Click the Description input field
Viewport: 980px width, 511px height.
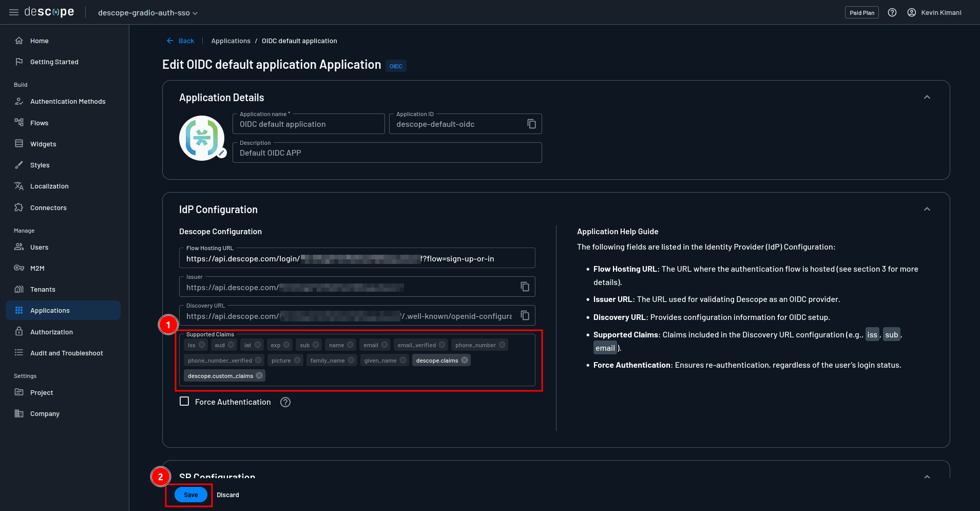pyautogui.click(x=387, y=153)
